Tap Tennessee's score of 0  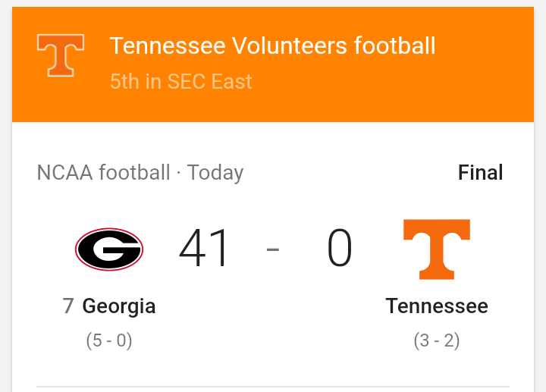[x=340, y=249]
